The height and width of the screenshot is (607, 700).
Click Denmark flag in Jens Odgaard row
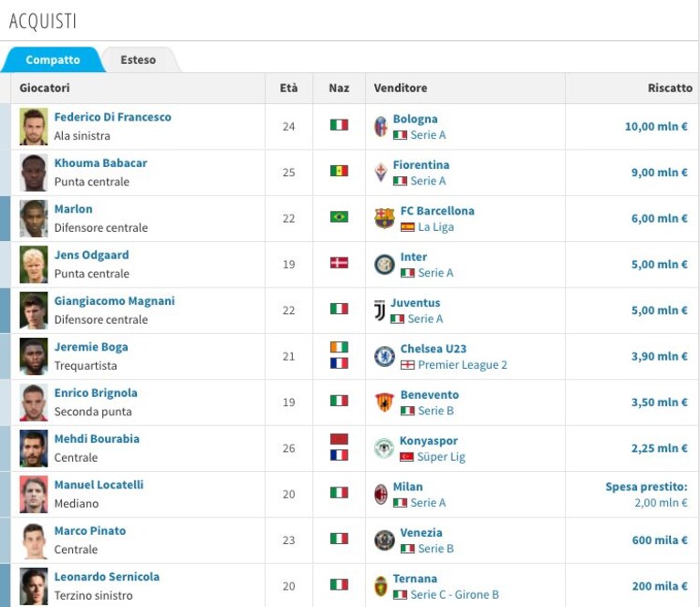[339, 263]
